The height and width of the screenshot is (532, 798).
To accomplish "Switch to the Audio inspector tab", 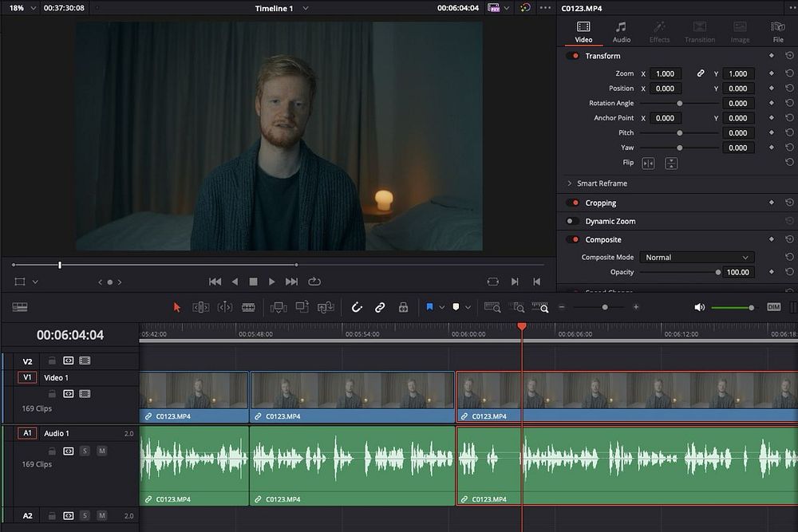I will 621,32.
